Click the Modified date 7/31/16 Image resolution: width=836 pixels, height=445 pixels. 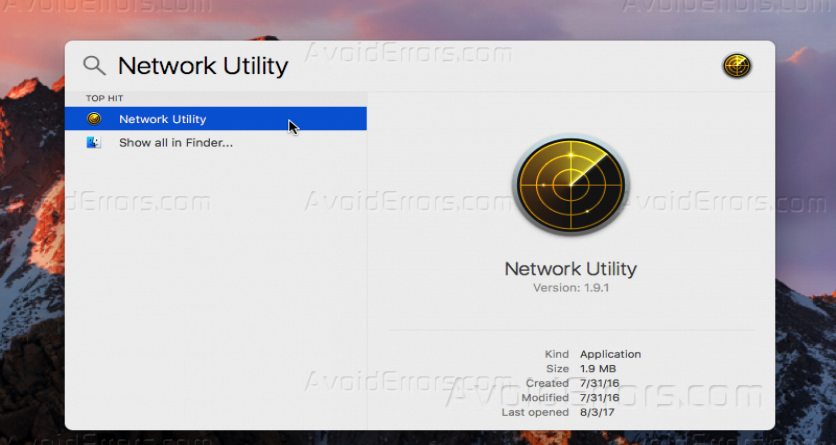600,398
